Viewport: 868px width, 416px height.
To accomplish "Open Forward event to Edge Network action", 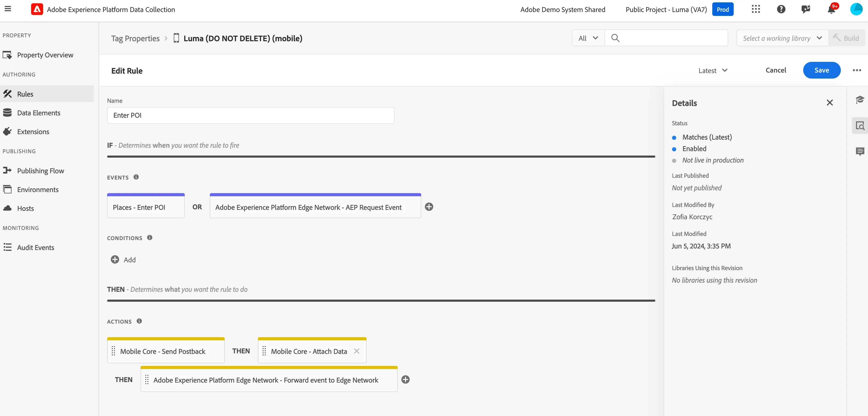I will pos(269,379).
